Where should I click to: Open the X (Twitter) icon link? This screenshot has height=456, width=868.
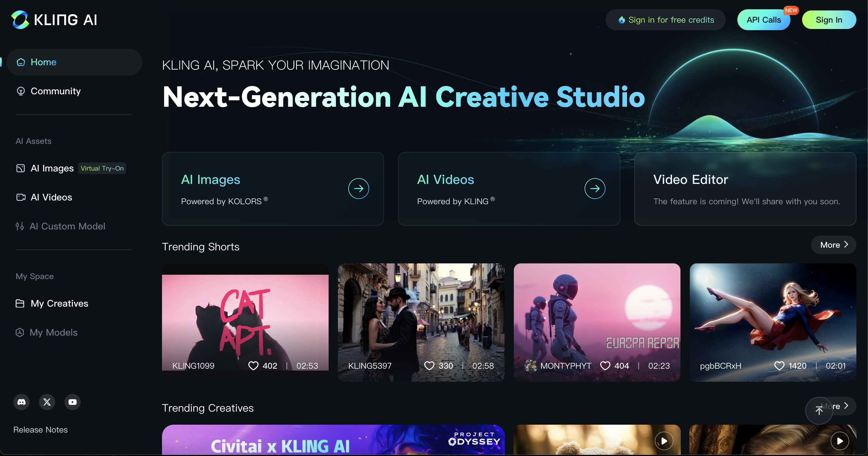click(x=47, y=402)
